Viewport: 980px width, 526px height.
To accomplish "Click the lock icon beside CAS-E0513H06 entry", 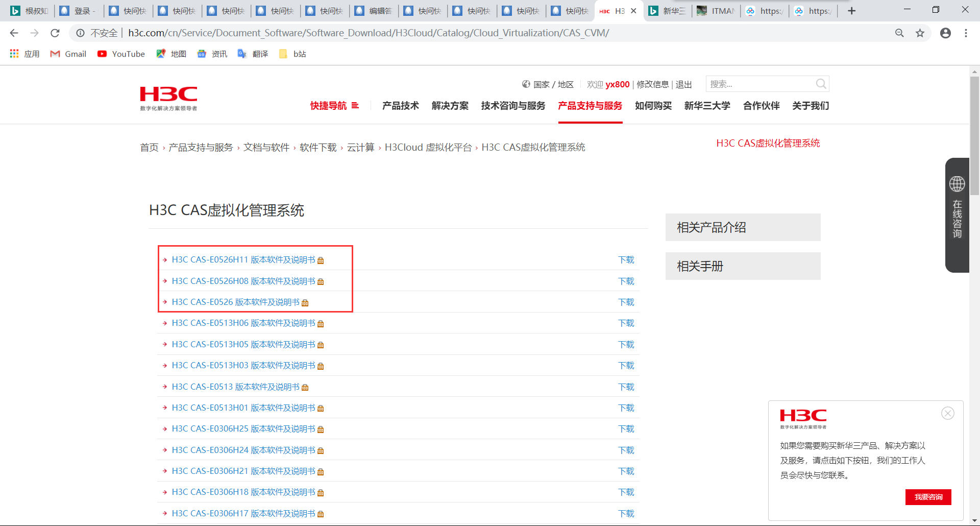I will point(321,324).
